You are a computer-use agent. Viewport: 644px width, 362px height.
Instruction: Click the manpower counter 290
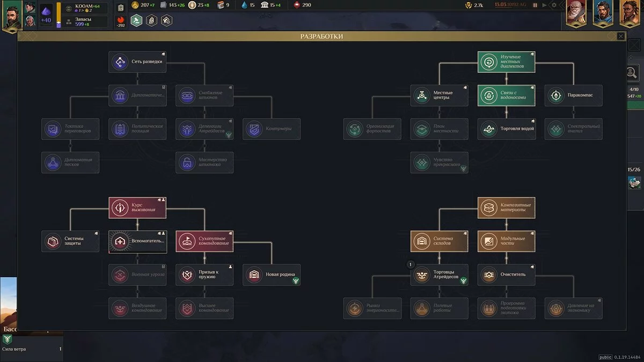303,5
